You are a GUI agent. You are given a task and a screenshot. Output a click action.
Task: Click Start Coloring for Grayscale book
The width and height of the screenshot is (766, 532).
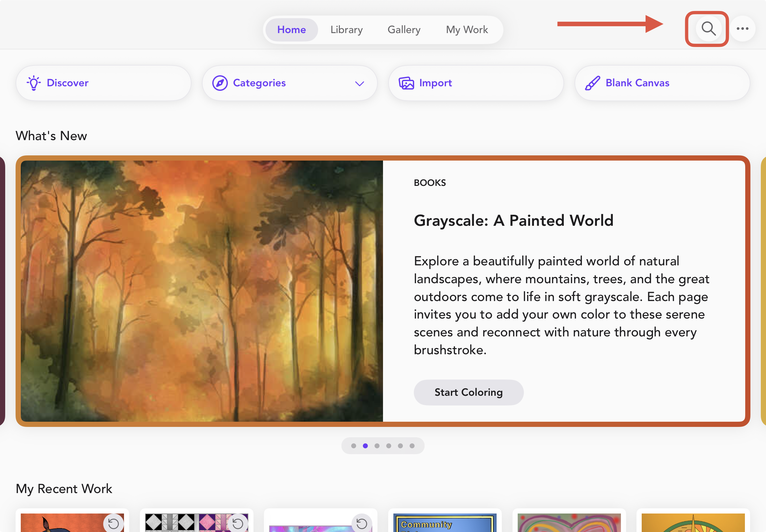tap(468, 392)
